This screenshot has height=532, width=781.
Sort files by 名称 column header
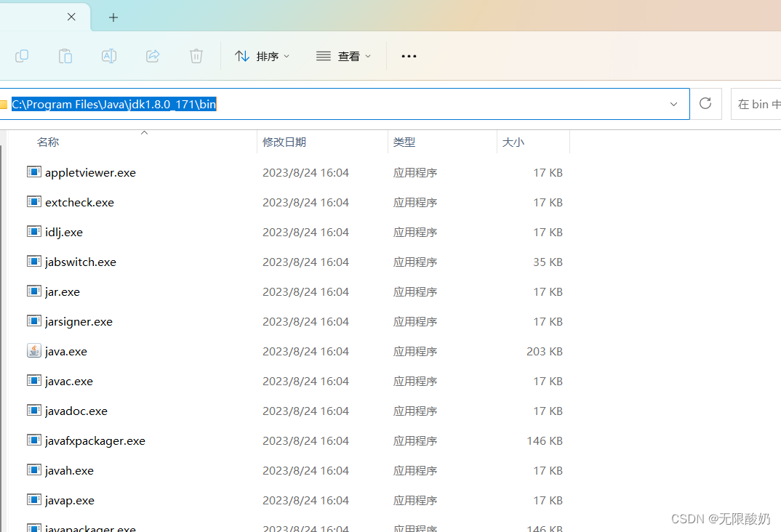(48, 142)
